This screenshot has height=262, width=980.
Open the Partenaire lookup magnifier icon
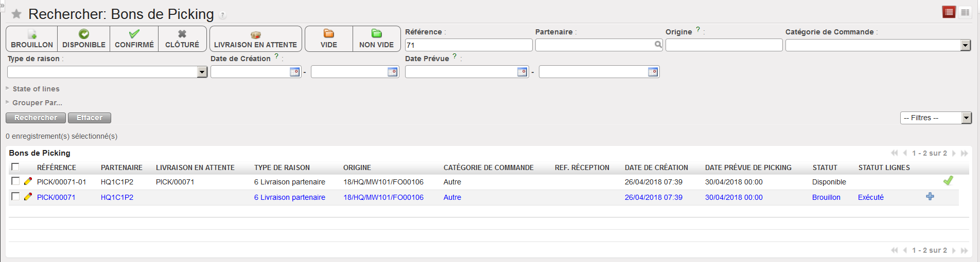click(658, 45)
